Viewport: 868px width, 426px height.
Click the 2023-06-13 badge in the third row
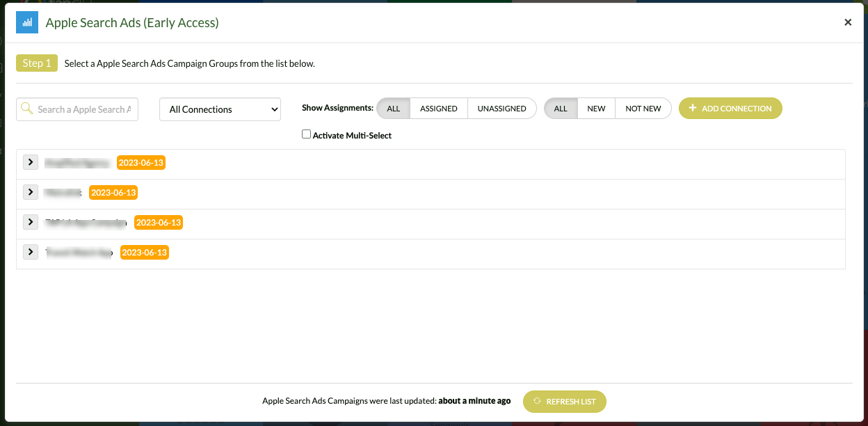pos(159,223)
